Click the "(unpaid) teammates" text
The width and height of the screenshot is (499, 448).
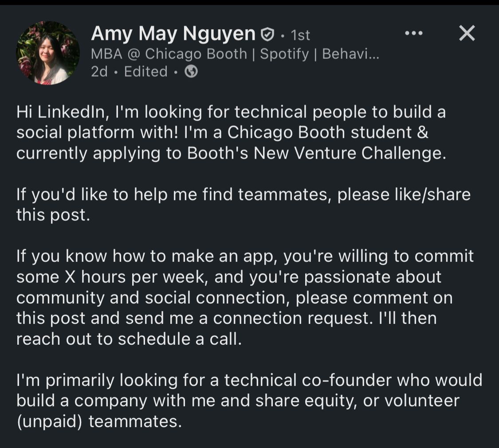click(99, 421)
